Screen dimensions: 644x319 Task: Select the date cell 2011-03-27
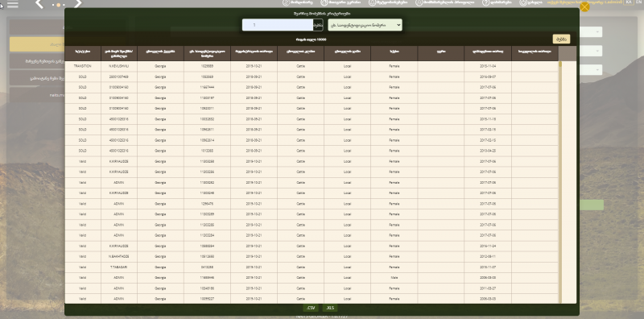click(488, 288)
